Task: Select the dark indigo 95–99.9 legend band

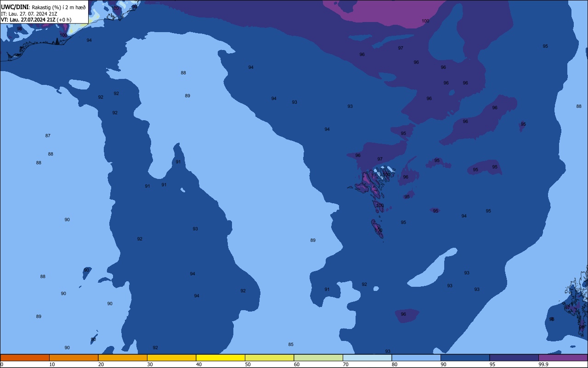Action: tap(514, 357)
